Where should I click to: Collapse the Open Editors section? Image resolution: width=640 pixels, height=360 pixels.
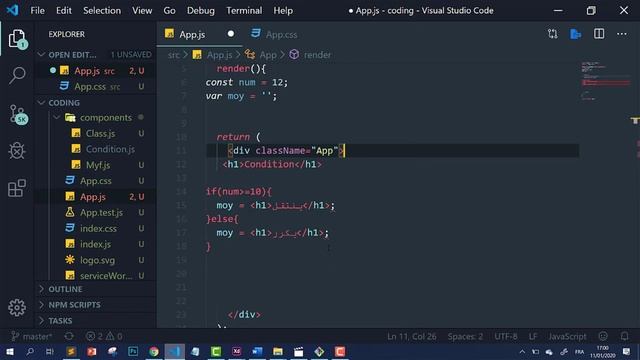[x=41, y=54]
